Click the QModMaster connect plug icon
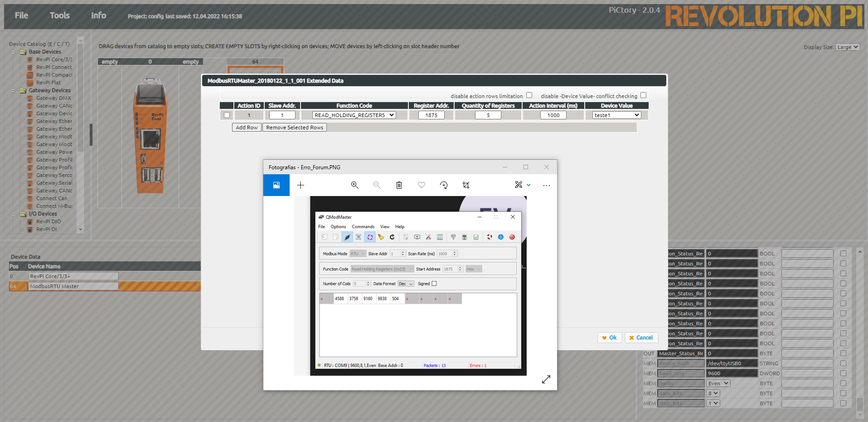868x422 pixels. pyautogui.click(x=347, y=237)
